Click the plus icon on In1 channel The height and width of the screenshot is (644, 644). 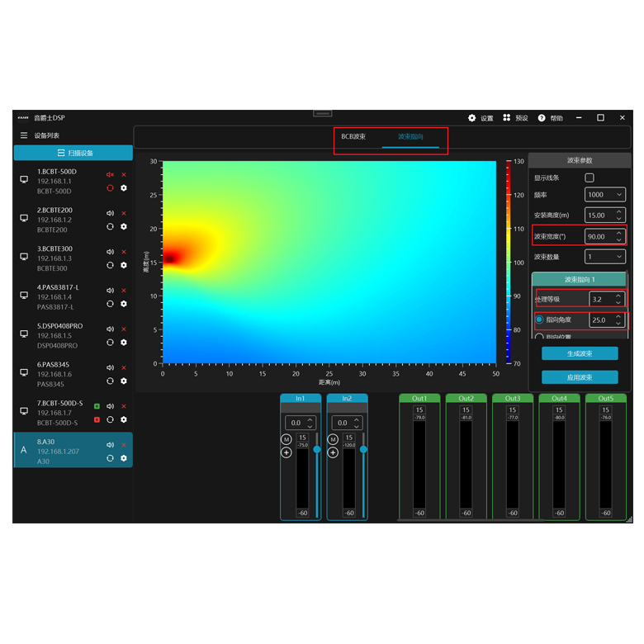(286, 452)
